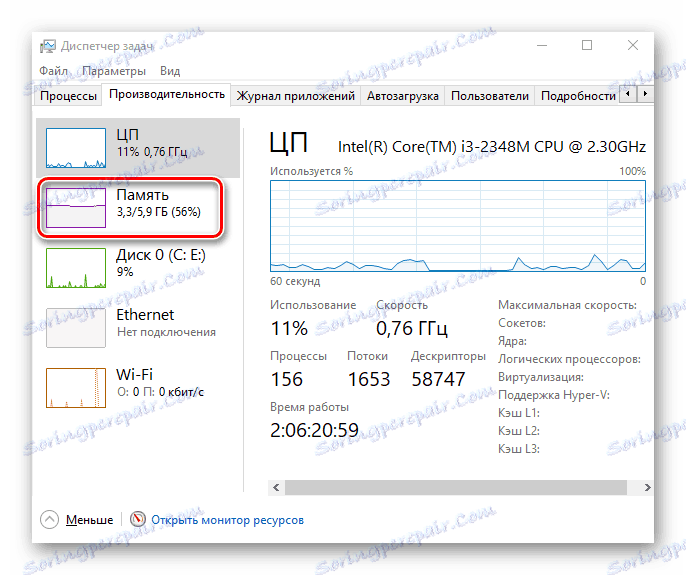Click the horizontal scrollbar left arrow
The image size is (686, 575).
coord(276,487)
